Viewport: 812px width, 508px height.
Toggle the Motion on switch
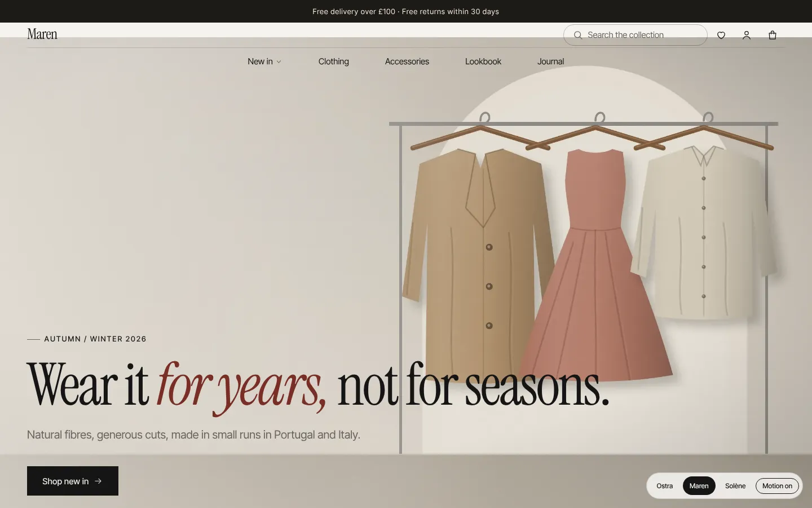[x=777, y=486]
